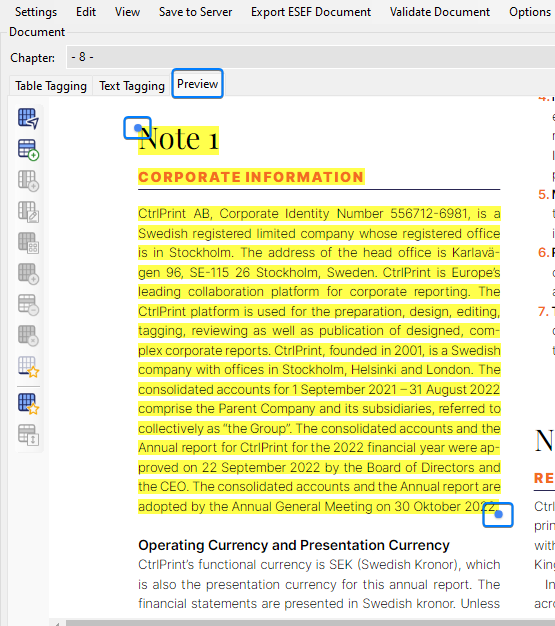Screen dimensions: 555x626
Task: Click the table row resize arrows icon
Action: (x=28, y=435)
